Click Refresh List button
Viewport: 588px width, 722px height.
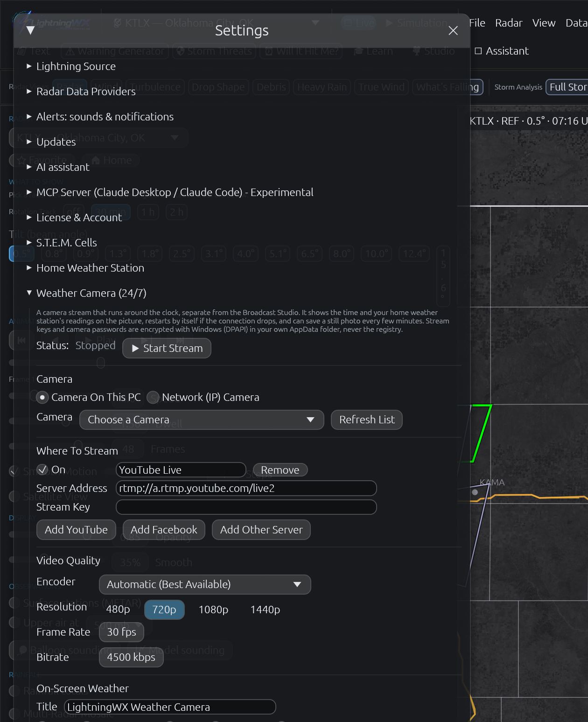[x=367, y=420]
